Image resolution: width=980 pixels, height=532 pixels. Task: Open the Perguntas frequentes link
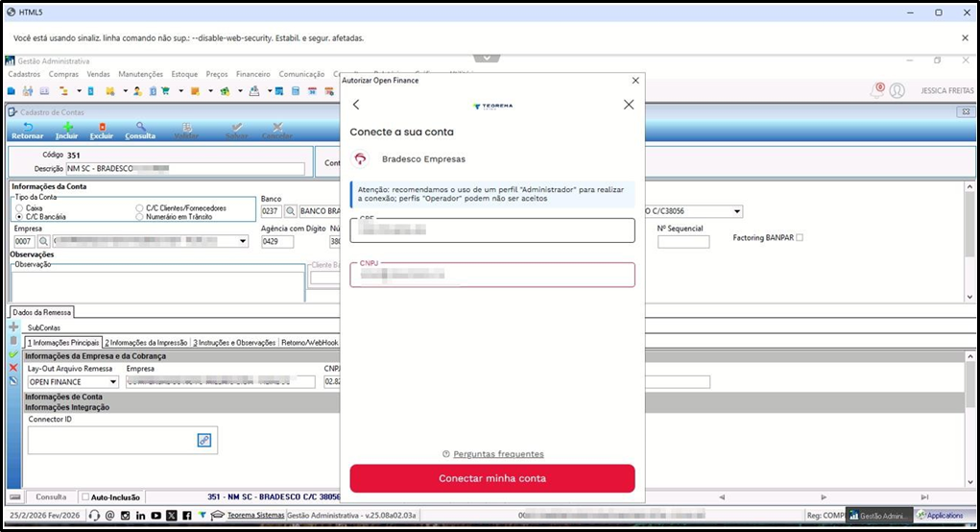[499, 454]
